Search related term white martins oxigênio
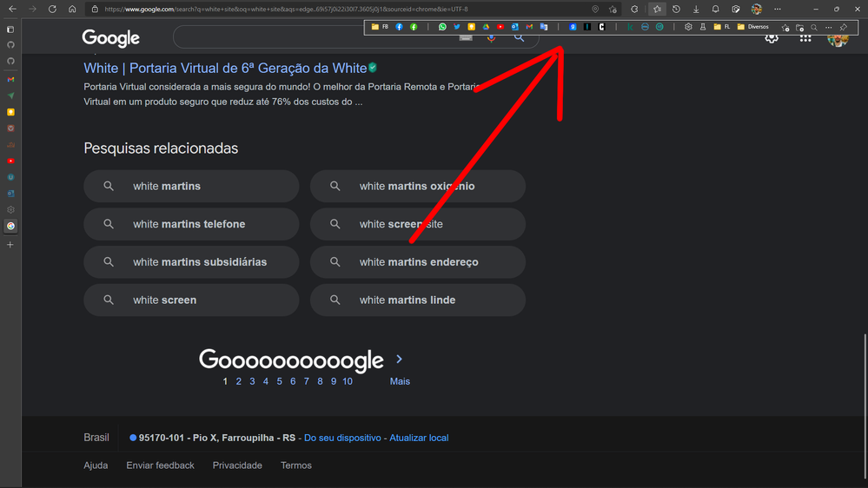868x488 pixels. click(x=418, y=186)
